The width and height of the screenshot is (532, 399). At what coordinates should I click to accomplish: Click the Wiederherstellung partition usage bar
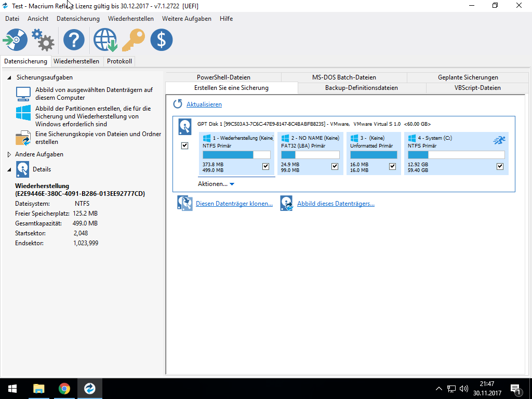tap(236, 155)
